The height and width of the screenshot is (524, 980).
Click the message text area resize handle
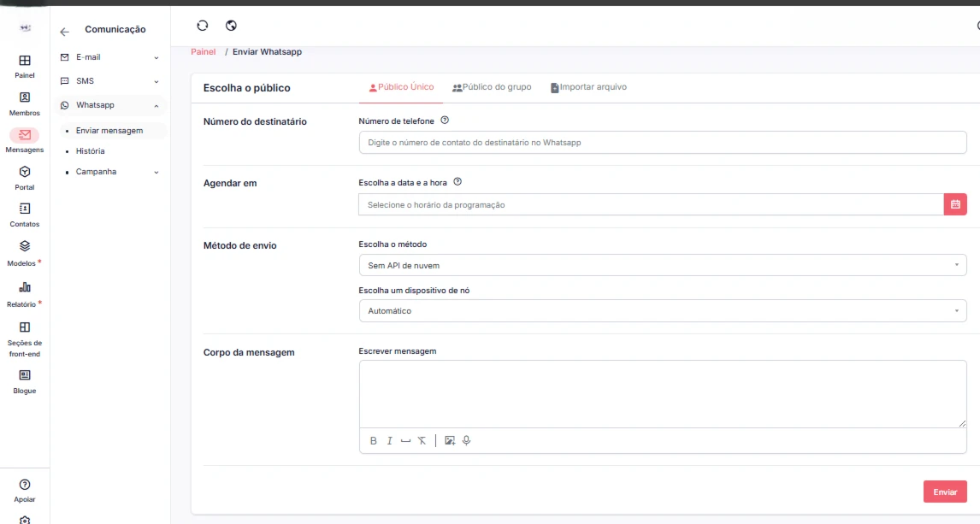point(962,423)
